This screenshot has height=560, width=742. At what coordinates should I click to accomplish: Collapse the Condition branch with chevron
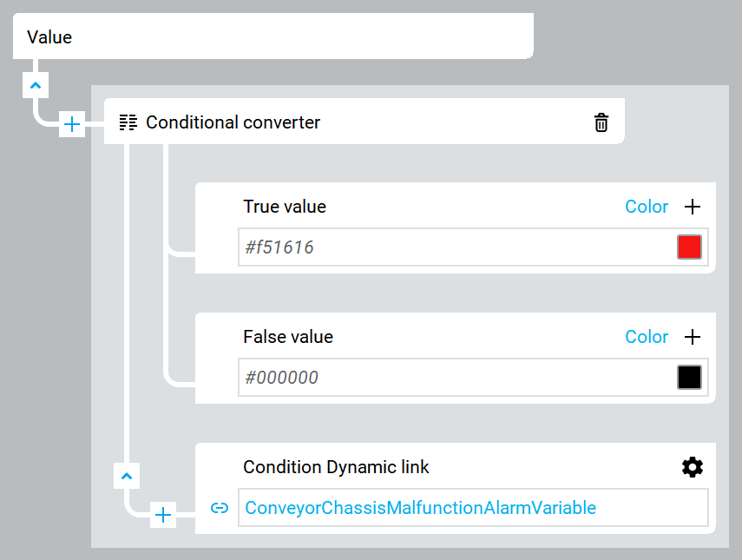tap(127, 476)
